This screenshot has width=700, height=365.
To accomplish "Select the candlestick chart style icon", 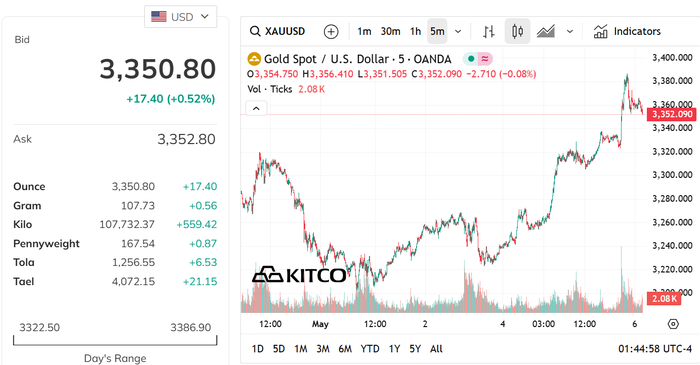I will (x=517, y=31).
